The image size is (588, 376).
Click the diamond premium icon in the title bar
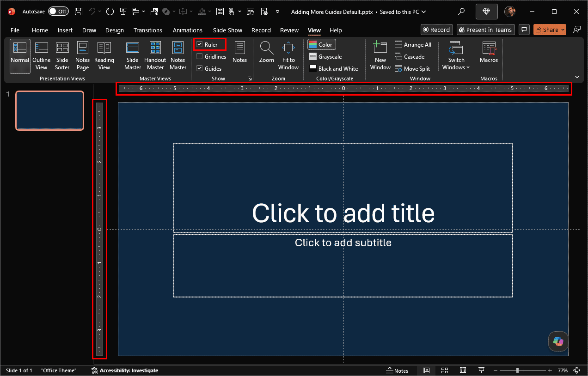pyautogui.click(x=486, y=12)
